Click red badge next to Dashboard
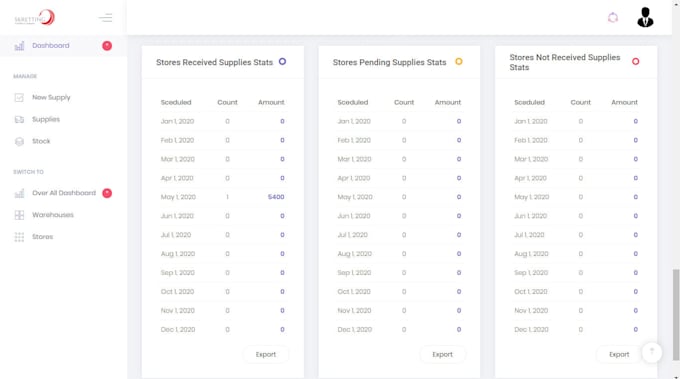 (x=107, y=46)
